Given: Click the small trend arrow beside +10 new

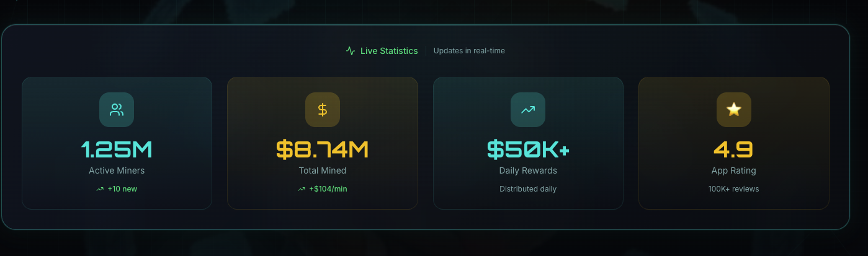Looking at the screenshot, I should click(x=100, y=189).
